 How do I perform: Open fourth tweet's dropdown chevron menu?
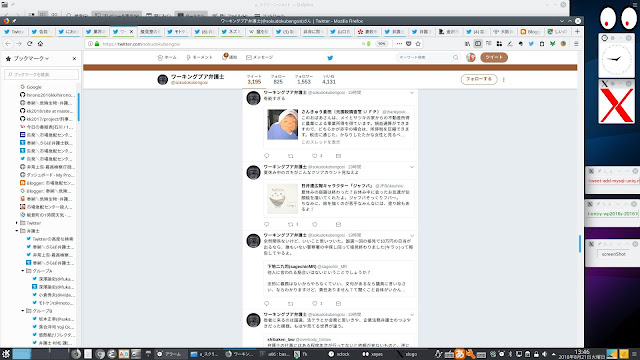(x=411, y=315)
